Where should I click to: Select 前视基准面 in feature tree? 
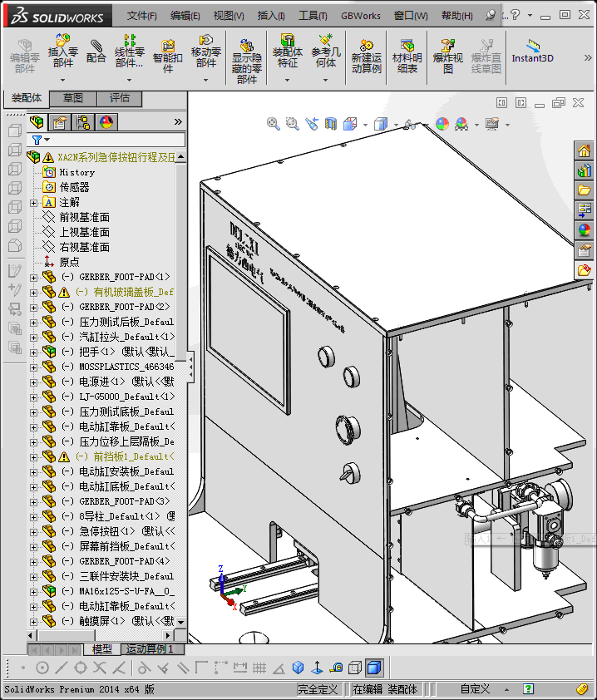[84, 218]
